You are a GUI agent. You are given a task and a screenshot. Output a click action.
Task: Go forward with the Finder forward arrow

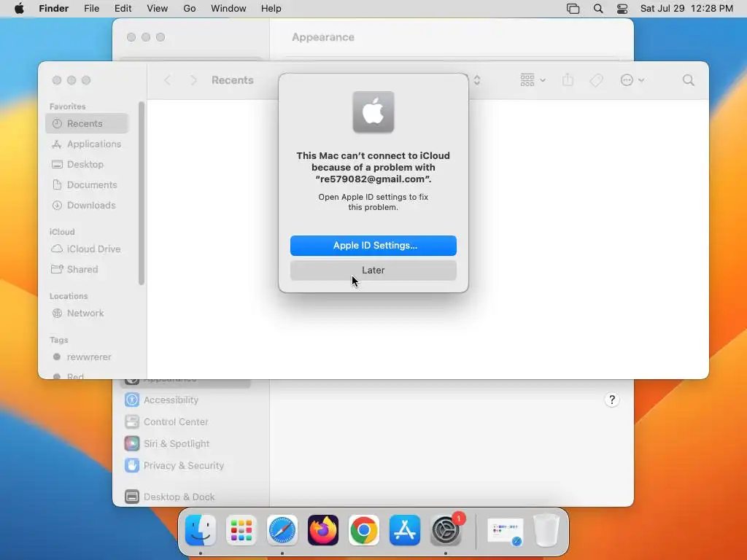tap(193, 80)
